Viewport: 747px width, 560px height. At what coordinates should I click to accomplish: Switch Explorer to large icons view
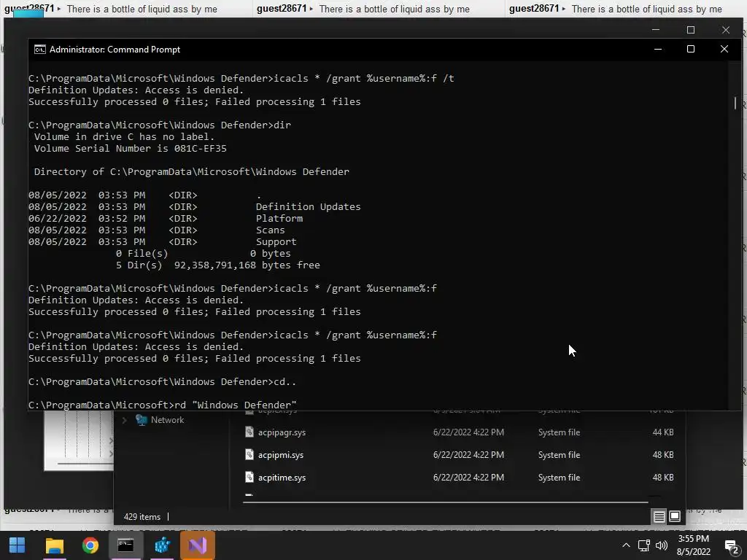click(x=675, y=516)
